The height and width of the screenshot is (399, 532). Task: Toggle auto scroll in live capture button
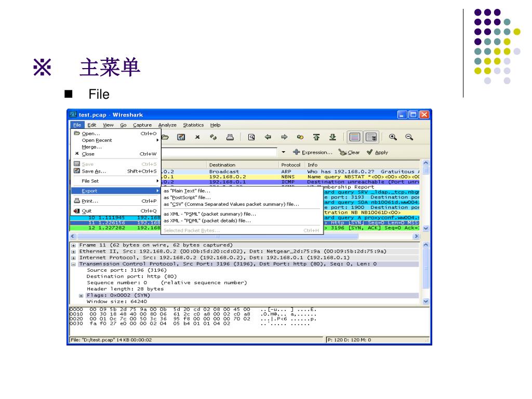click(371, 137)
